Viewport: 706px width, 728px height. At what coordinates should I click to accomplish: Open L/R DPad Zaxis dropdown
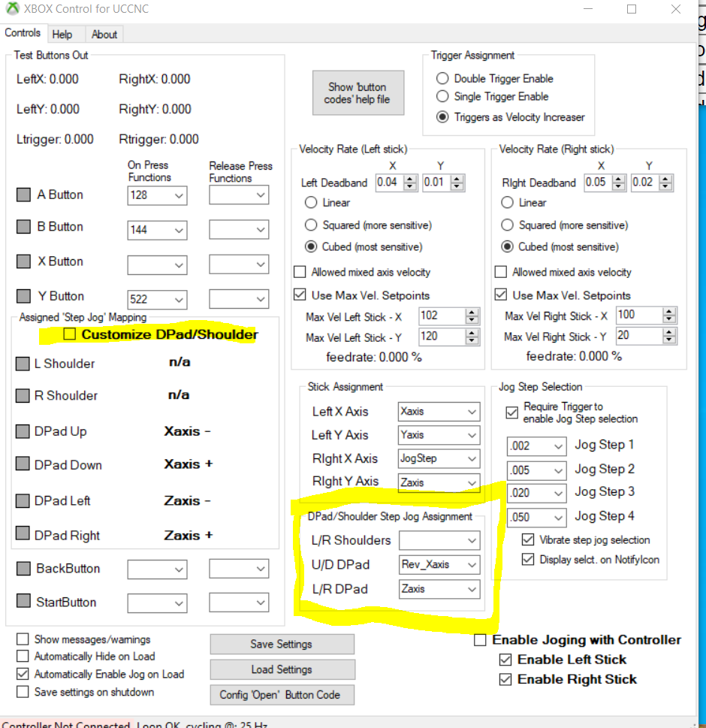439,589
